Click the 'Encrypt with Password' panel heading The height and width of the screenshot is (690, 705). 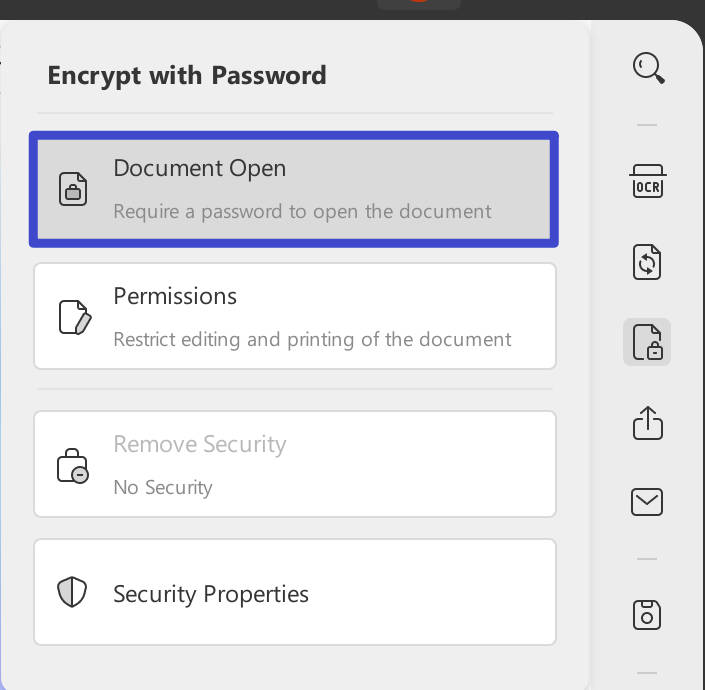[187, 76]
